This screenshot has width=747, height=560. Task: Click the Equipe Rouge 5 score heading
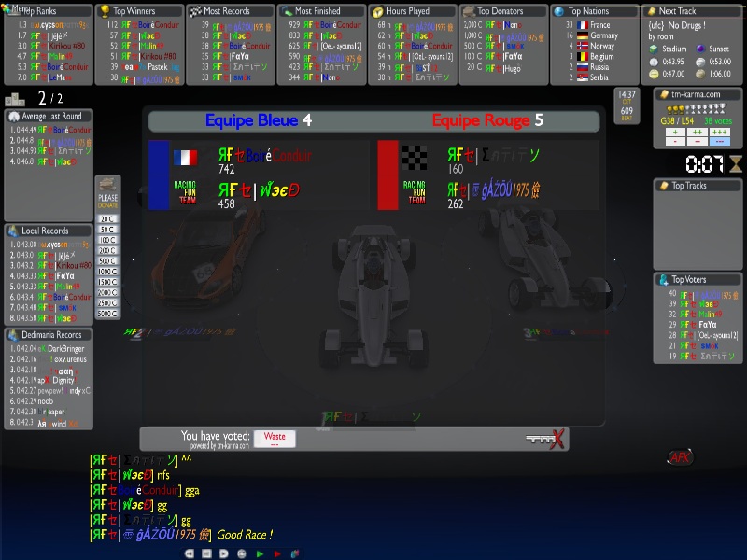(x=487, y=120)
